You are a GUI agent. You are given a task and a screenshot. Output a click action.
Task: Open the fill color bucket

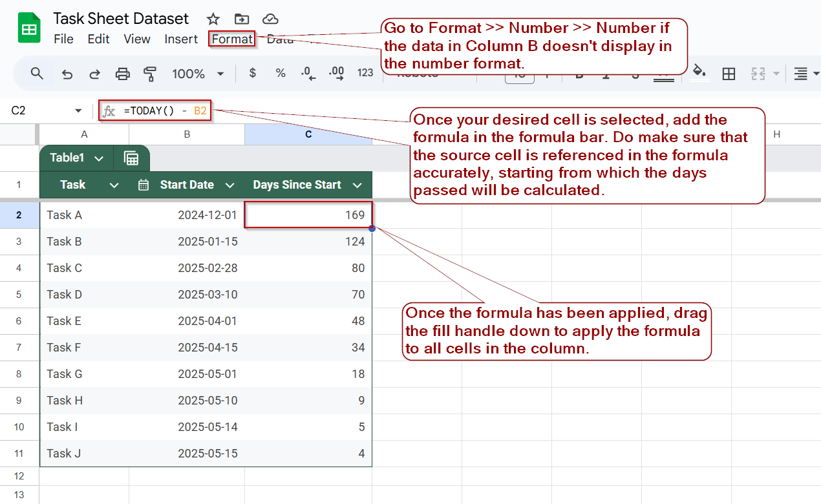coord(699,71)
